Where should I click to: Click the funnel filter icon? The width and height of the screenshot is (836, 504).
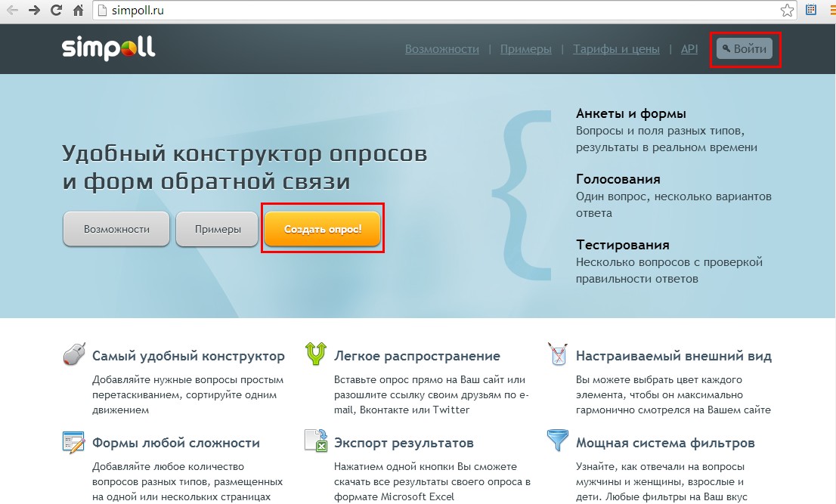(557, 441)
